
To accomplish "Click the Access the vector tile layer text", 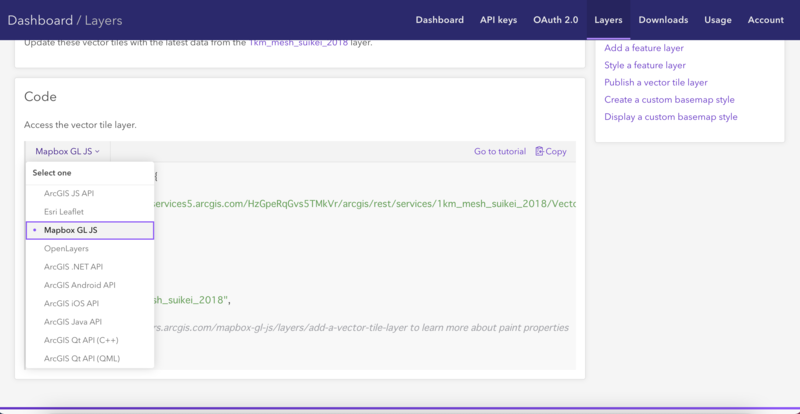I will click(80, 125).
